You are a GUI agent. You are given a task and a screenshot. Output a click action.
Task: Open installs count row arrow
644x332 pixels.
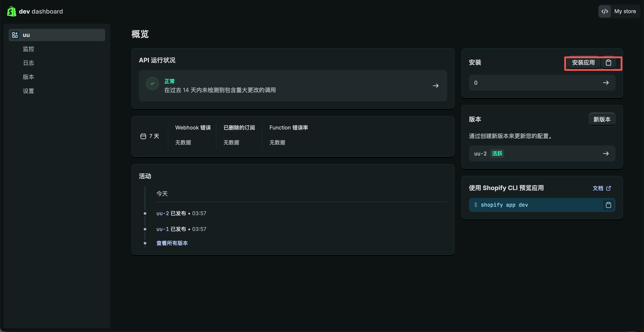click(605, 83)
